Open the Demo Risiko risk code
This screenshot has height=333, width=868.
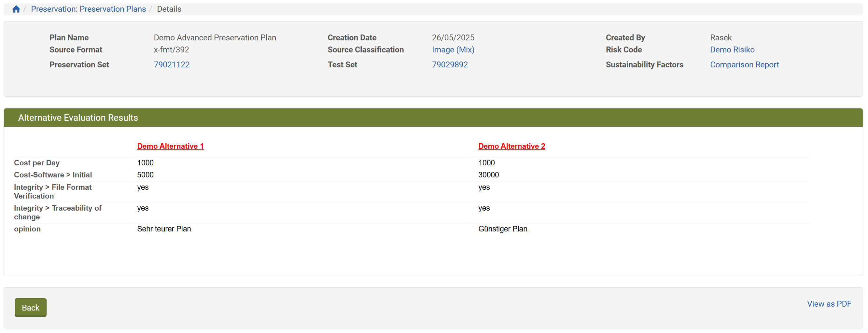[x=732, y=49]
